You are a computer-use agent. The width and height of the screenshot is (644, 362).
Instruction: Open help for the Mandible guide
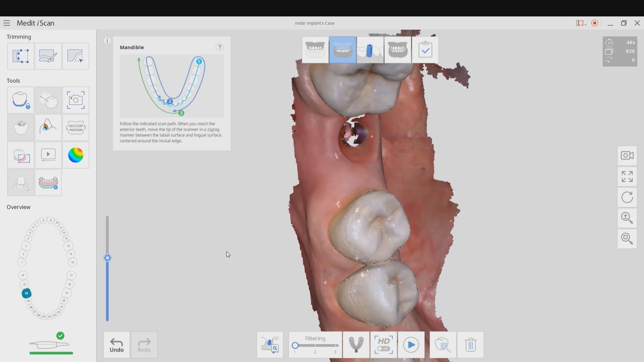click(x=220, y=47)
